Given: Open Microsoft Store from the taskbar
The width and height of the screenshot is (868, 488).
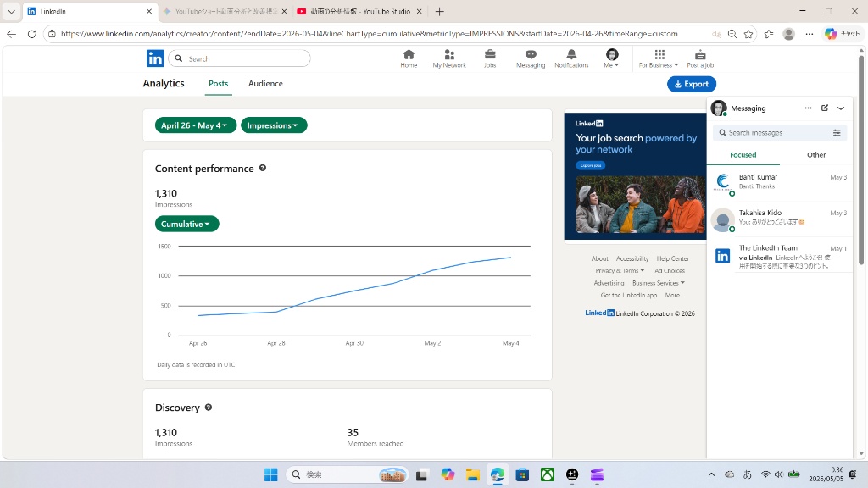Looking at the screenshot, I should point(522,474).
